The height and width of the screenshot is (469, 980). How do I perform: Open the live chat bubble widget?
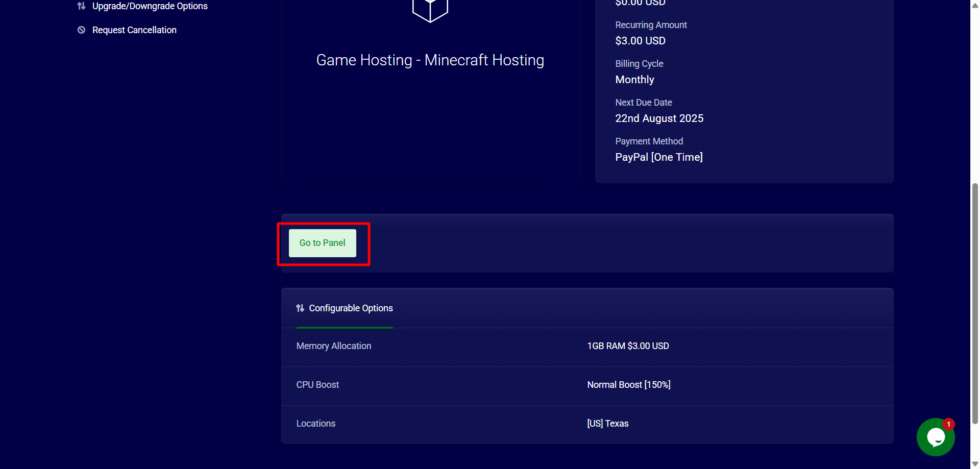[935, 437]
